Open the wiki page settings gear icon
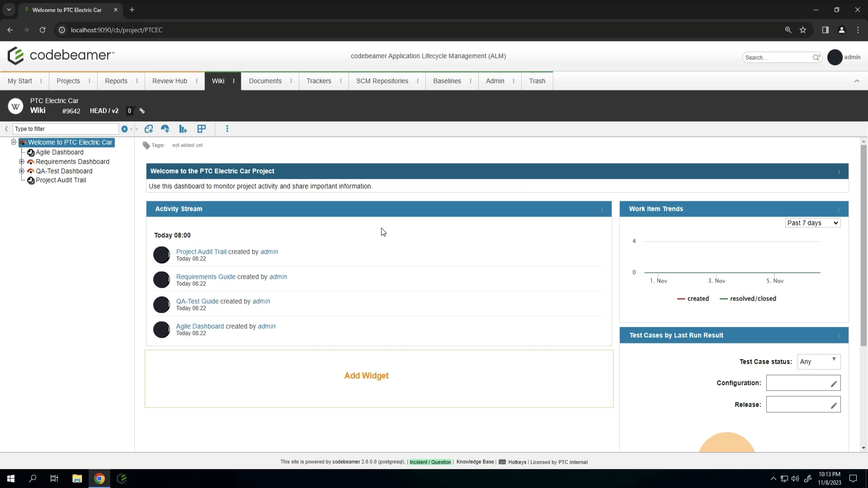The width and height of the screenshot is (868, 488). coord(125,129)
